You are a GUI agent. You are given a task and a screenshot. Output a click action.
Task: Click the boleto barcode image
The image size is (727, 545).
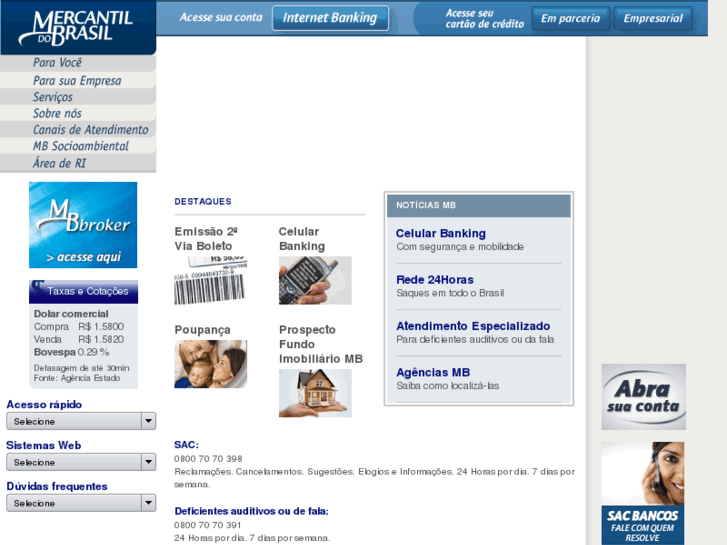tap(210, 281)
